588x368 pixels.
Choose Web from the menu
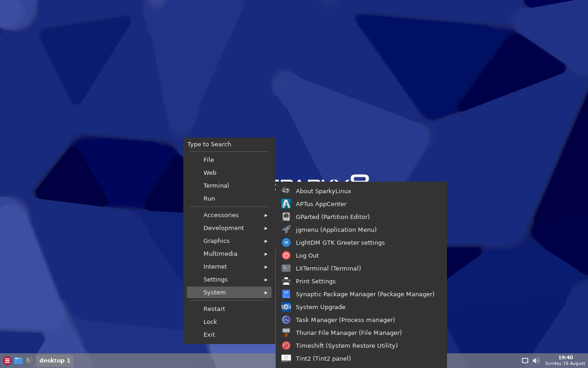point(229,173)
